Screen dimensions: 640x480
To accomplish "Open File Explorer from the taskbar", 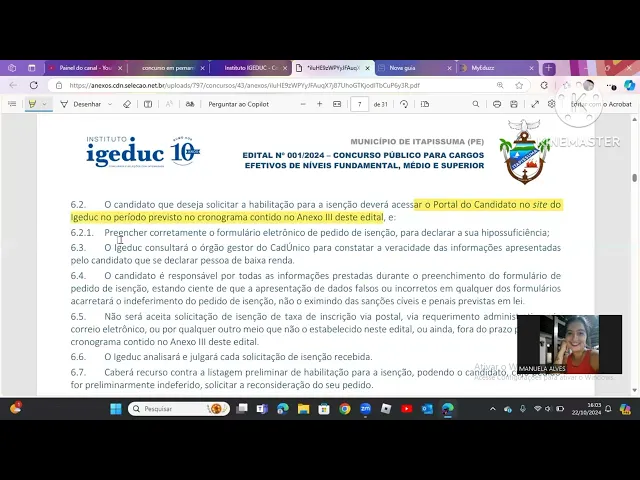I will pyautogui.click(x=303, y=409).
